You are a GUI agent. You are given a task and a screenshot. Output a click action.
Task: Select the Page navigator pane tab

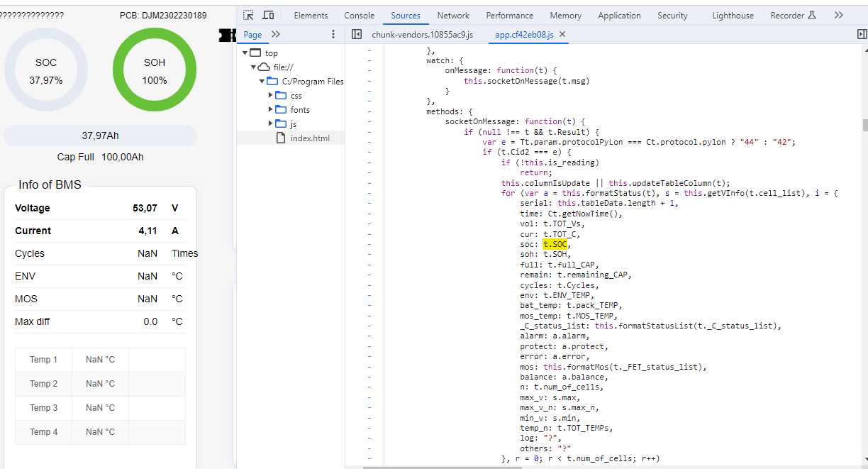click(252, 34)
